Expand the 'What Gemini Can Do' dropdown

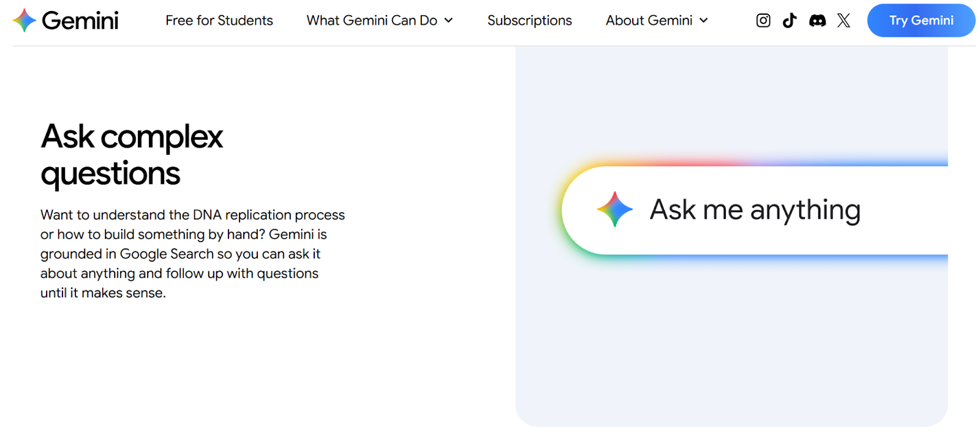[372, 20]
